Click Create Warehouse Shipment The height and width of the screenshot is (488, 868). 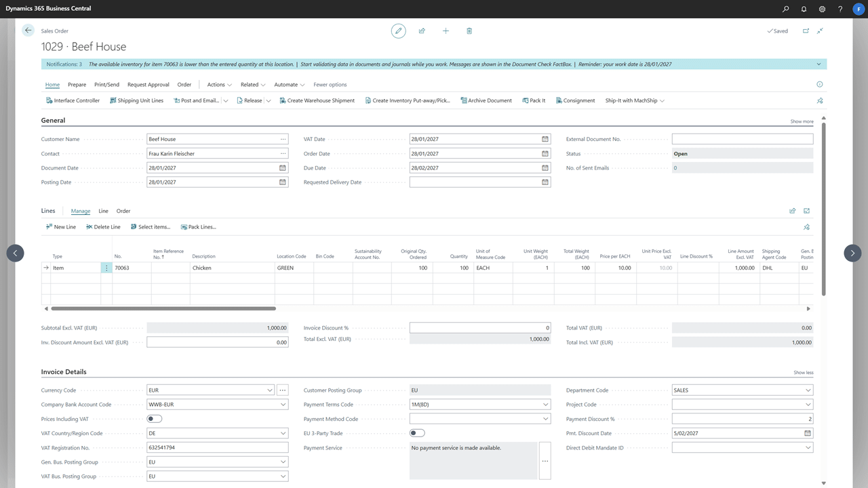(316, 100)
